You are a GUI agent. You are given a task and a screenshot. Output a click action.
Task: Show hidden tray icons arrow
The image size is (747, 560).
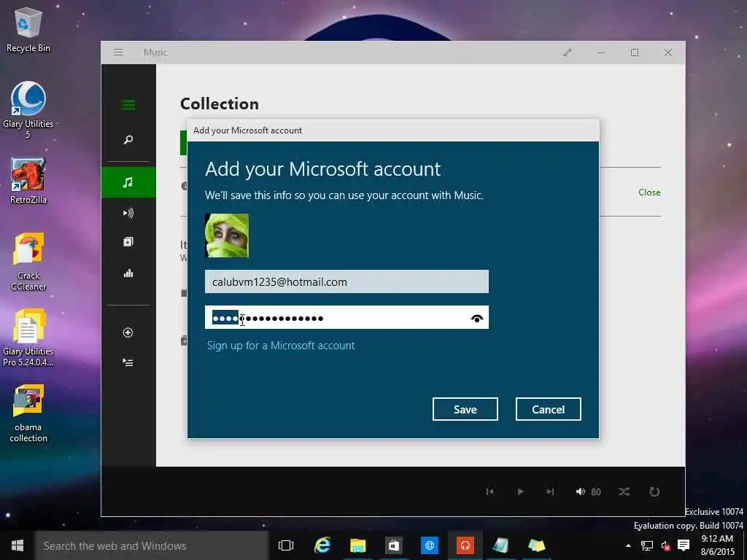[628, 545]
